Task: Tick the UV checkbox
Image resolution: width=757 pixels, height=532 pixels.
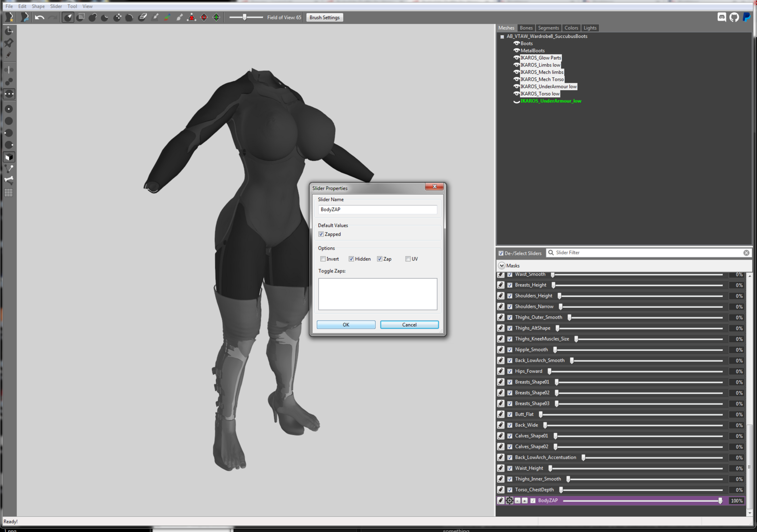Action: tap(408, 259)
